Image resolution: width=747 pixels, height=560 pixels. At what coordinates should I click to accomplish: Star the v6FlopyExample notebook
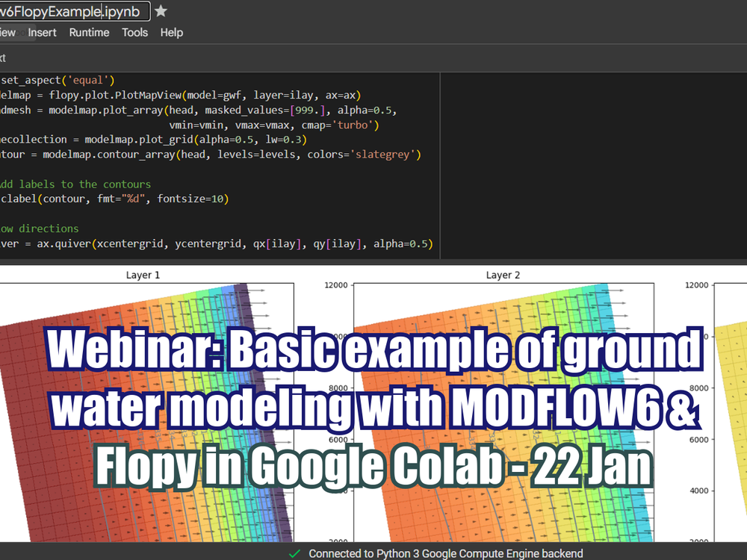160,11
